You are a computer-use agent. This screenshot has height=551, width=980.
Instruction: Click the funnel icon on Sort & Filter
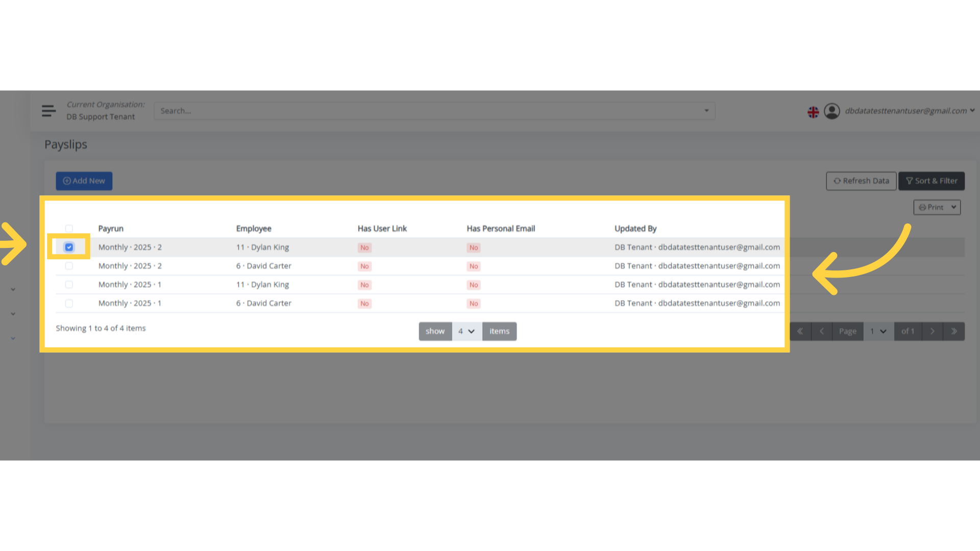pos(909,181)
